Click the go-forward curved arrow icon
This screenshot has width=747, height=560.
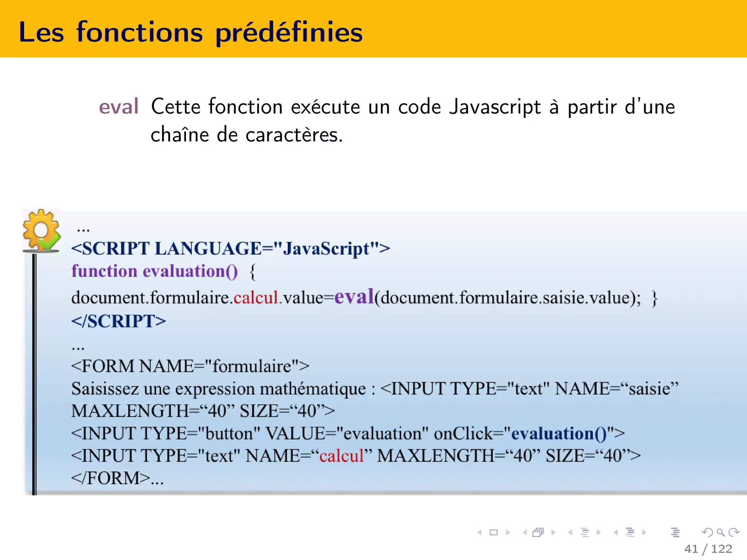(734, 533)
